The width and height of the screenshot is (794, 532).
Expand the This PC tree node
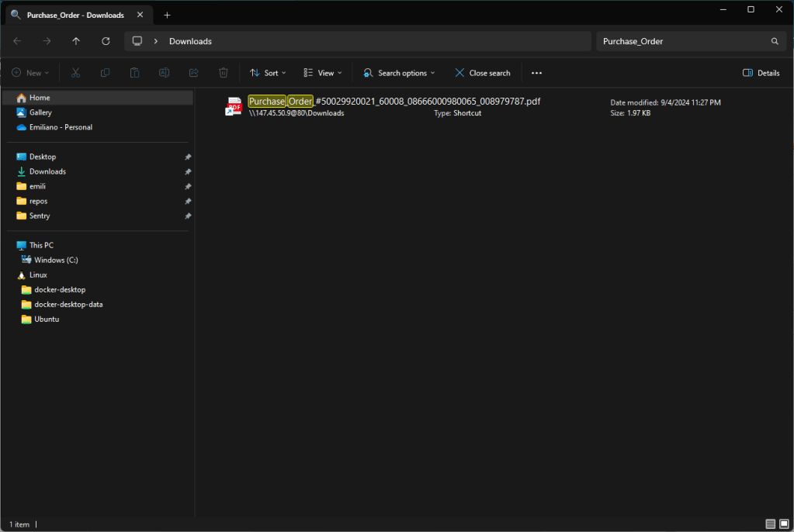tap(9, 245)
